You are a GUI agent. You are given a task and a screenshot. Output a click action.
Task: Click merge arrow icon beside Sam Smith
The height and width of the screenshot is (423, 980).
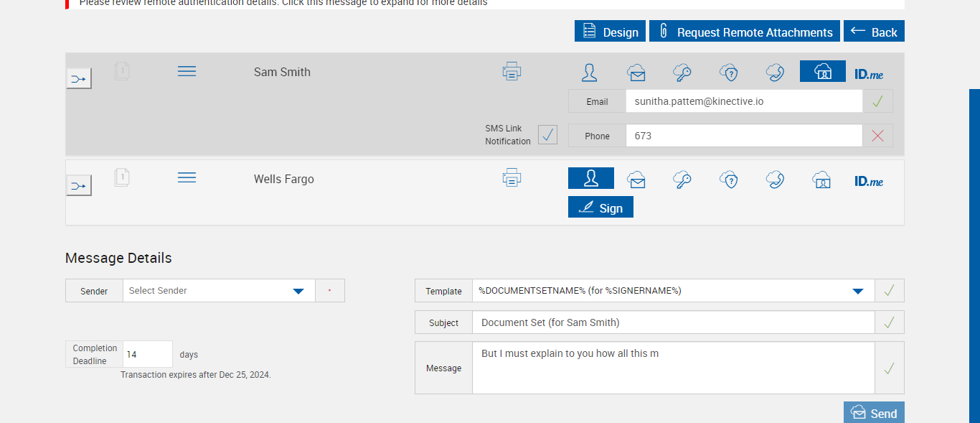pos(79,78)
